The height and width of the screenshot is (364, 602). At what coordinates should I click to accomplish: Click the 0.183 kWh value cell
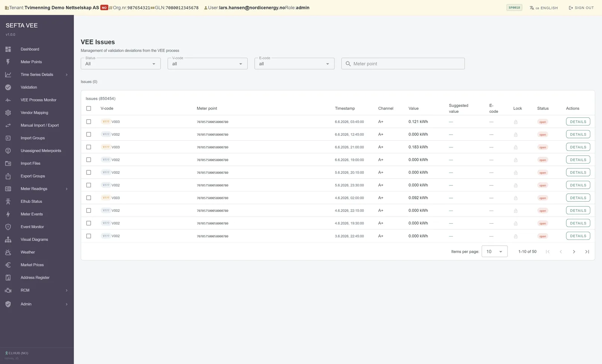tap(418, 147)
